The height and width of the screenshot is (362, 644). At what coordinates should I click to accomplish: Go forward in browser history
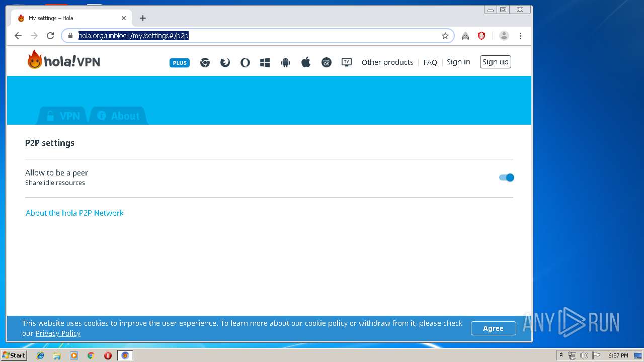pos(34,36)
